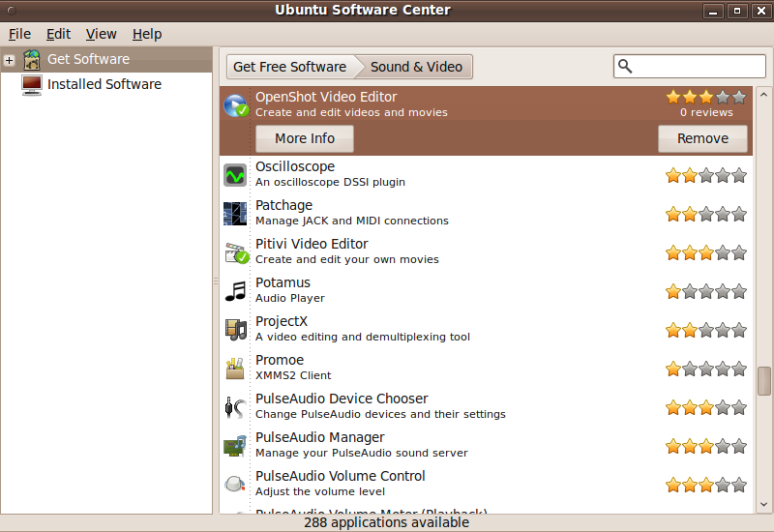774x532 pixels.
Task: Click the PulseAudio Device Chooser icon
Action: tap(235, 407)
